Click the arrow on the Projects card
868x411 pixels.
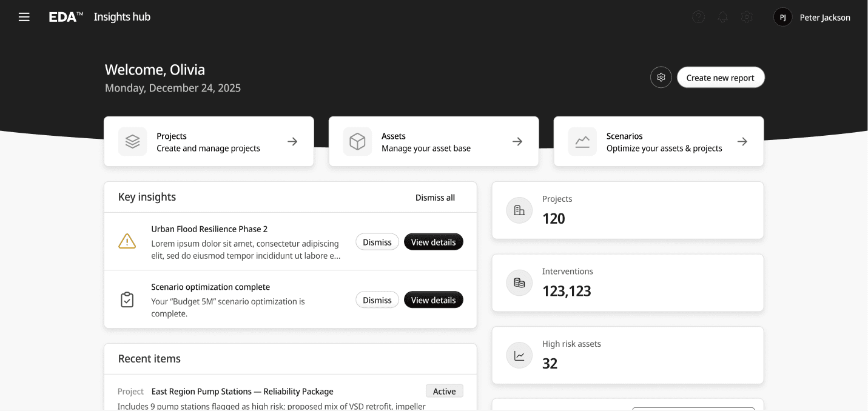(292, 141)
